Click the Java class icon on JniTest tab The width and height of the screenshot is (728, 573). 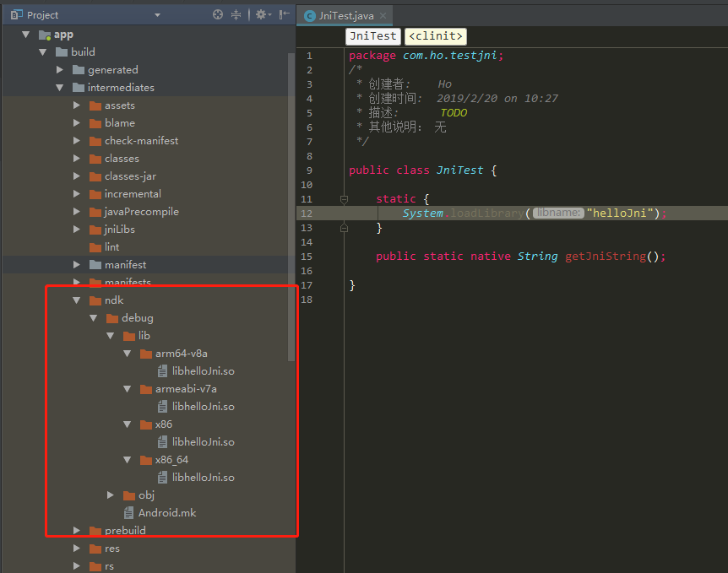pos(310,16)
